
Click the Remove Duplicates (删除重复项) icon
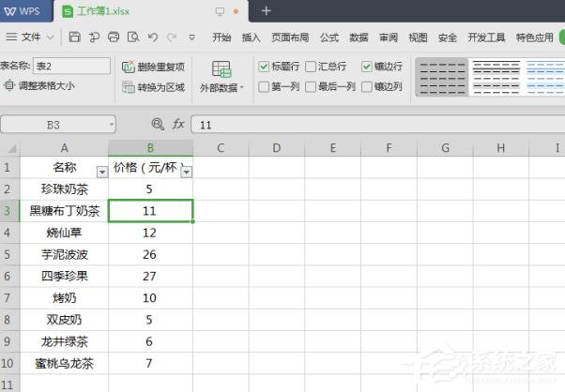tap(129, 68)
